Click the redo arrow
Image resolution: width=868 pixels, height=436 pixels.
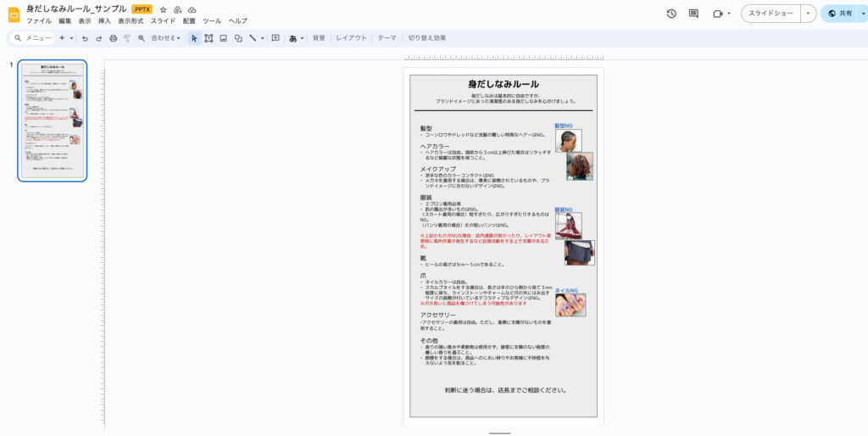99,38
